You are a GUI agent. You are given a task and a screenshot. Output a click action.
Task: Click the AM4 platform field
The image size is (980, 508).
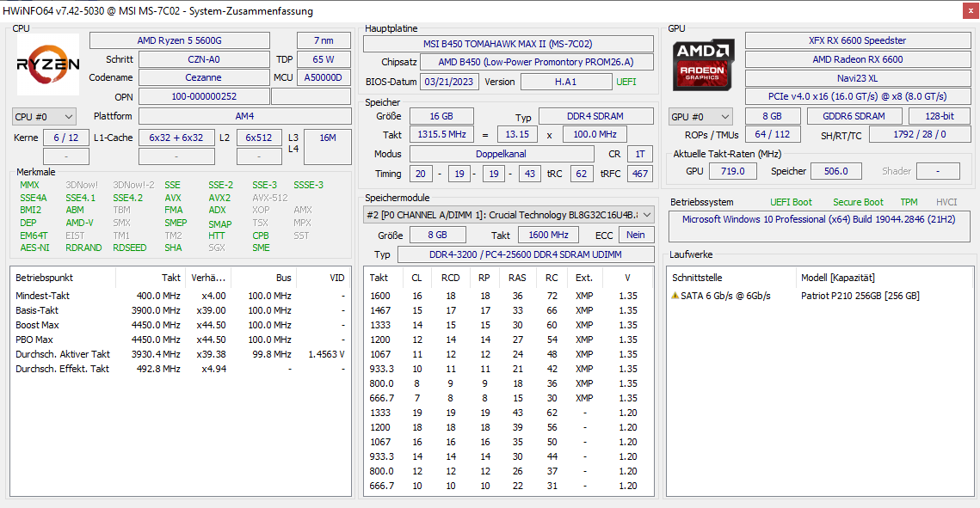[x=244, y=116]
